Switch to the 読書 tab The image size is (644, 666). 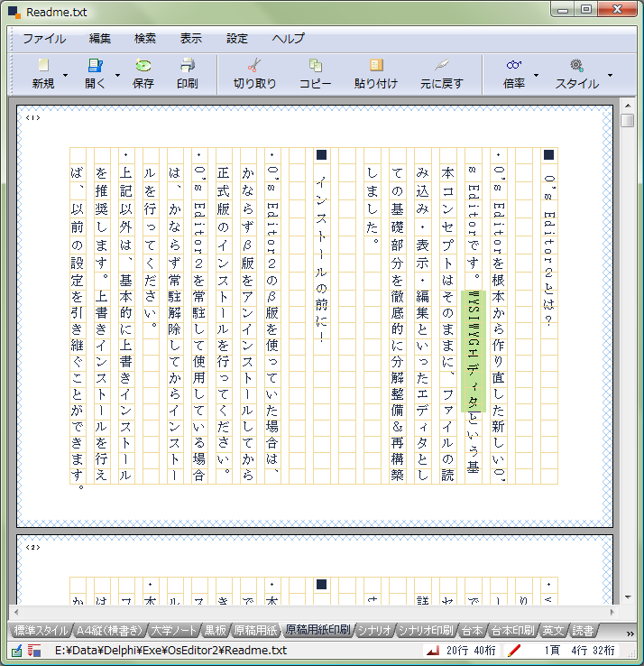click(x=583, y=630)
